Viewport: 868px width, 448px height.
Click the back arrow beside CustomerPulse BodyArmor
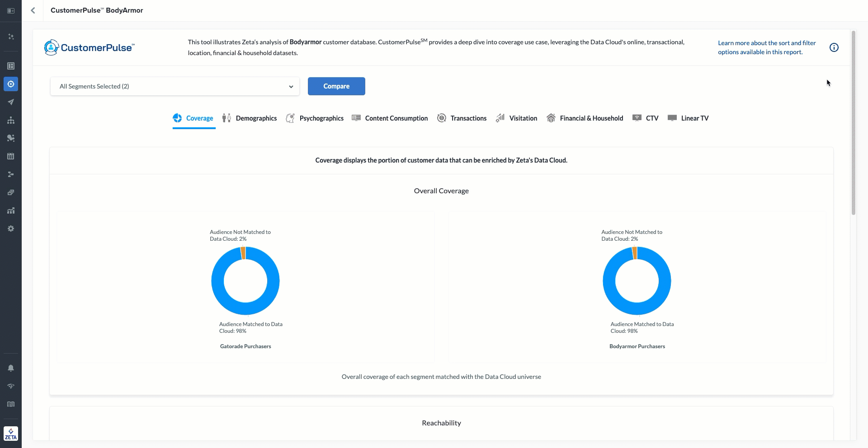[33, 10]
